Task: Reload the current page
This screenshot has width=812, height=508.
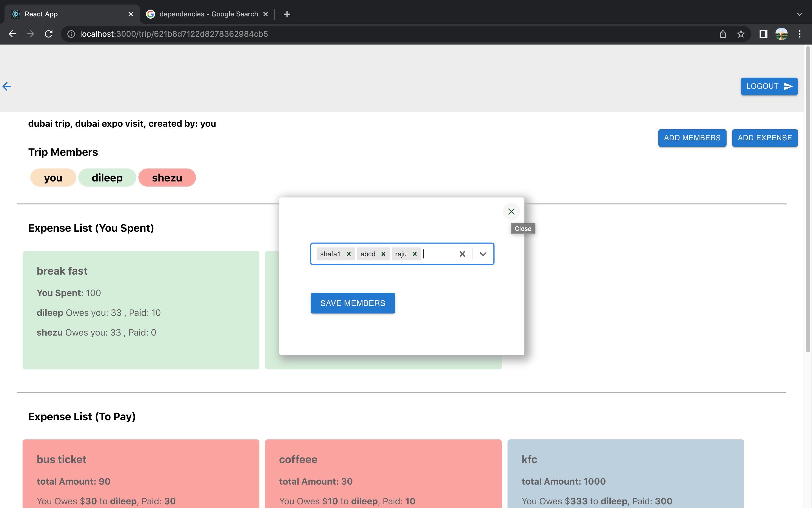Action: pyautogui.click(x=49, y=34)
